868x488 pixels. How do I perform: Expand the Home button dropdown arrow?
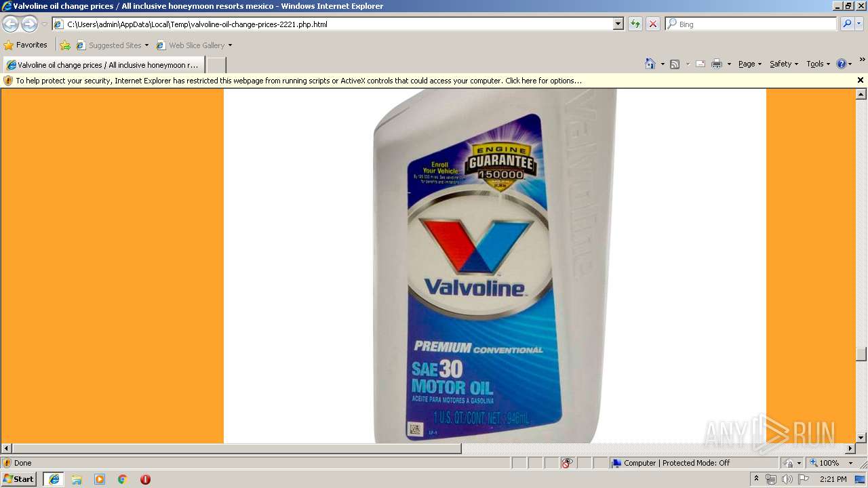click(663, 64)
